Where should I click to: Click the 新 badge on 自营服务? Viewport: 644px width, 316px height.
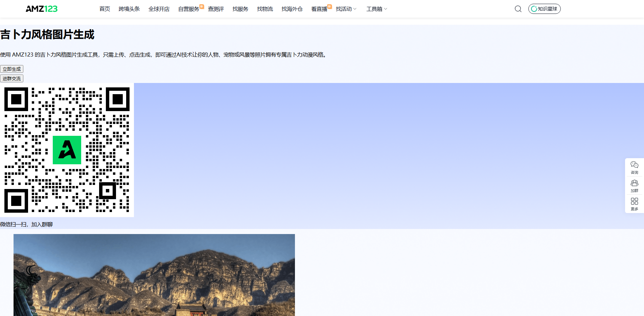tap(202, 6)
